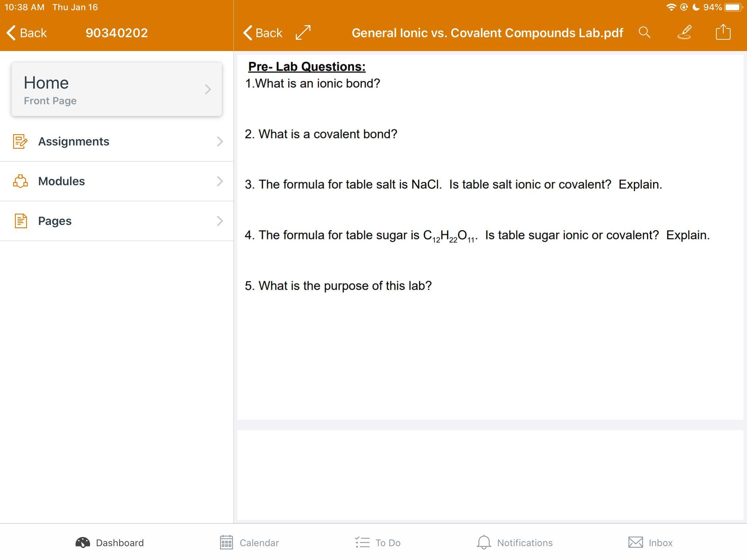The height and width of the screenshot is (560, 747).
Task: Open Assignments row chevron arrow
Action: tap(220, 141)
